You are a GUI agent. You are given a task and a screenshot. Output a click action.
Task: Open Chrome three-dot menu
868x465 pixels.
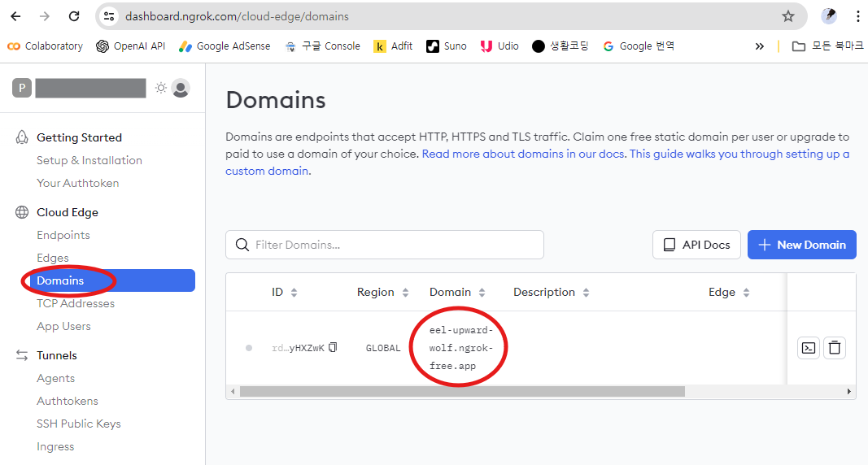coord(858,16)
